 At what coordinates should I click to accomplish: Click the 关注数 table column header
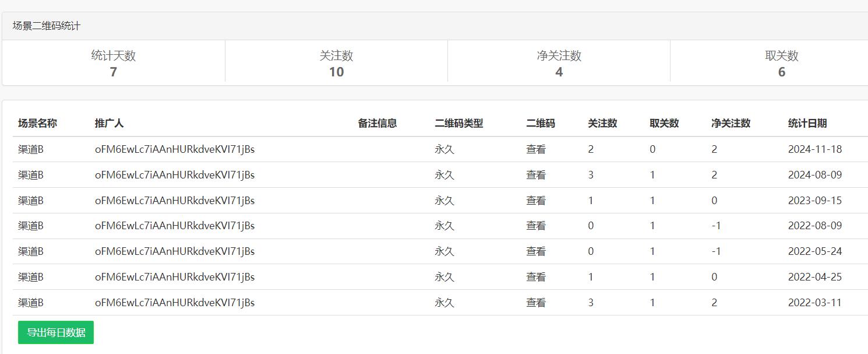click(602, 123)
